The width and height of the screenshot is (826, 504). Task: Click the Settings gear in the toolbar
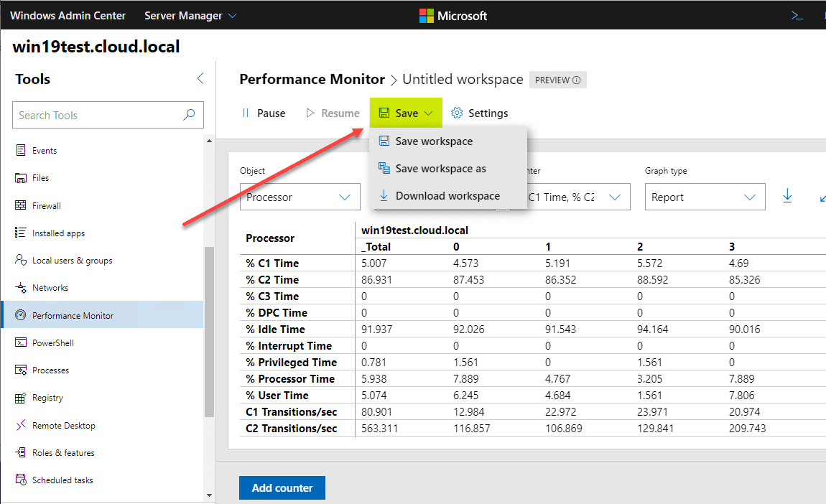(479, 113)
